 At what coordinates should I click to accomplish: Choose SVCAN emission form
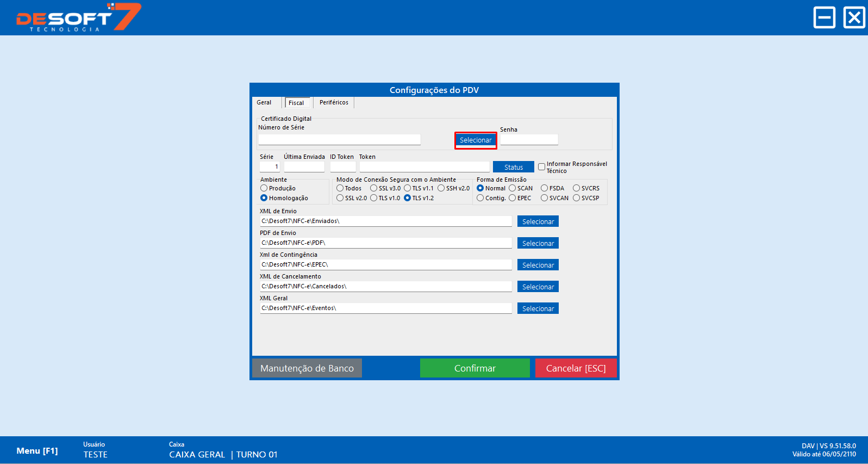[544, 198]
